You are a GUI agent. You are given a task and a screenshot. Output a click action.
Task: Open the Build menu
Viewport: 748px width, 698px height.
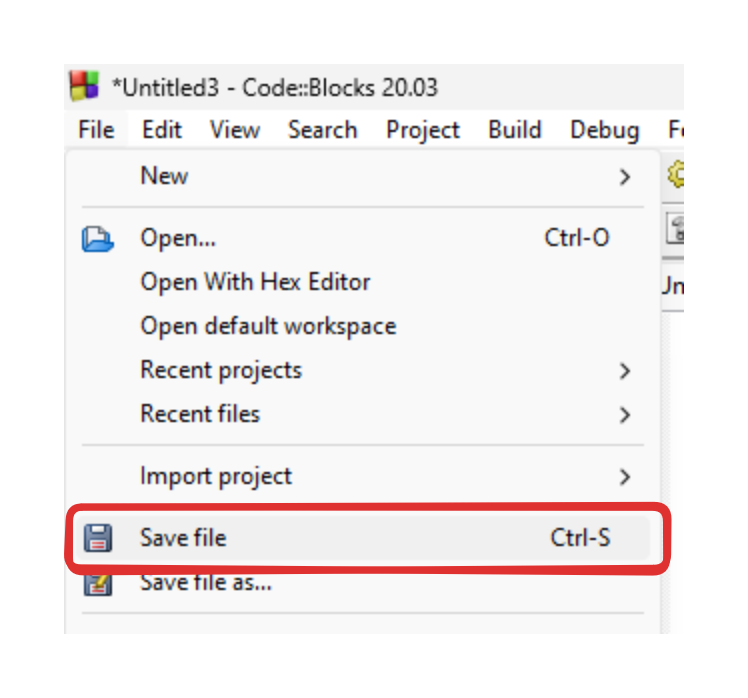tap(515, 130)
